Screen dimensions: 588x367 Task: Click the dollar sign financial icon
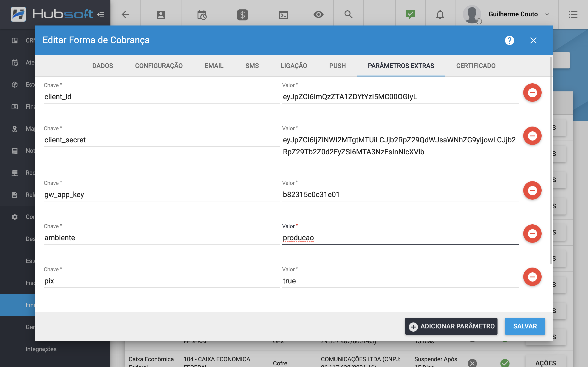pos(242,14)
